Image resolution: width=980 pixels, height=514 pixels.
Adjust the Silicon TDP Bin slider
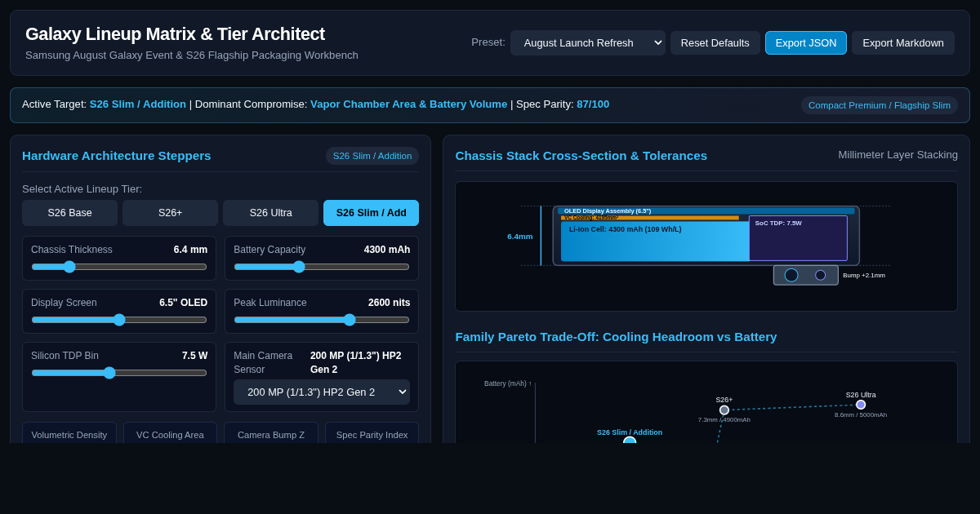click(x=119, y=373)
